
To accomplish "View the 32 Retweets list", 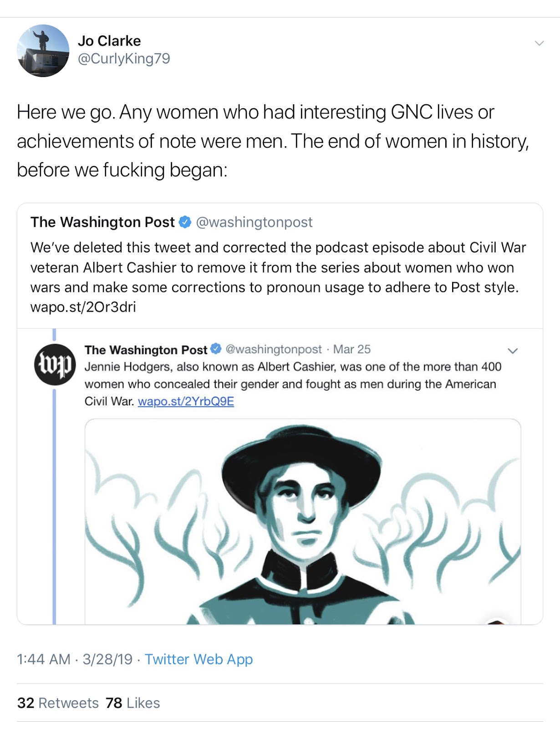I will pyautogui.click(x=58, y=703).
